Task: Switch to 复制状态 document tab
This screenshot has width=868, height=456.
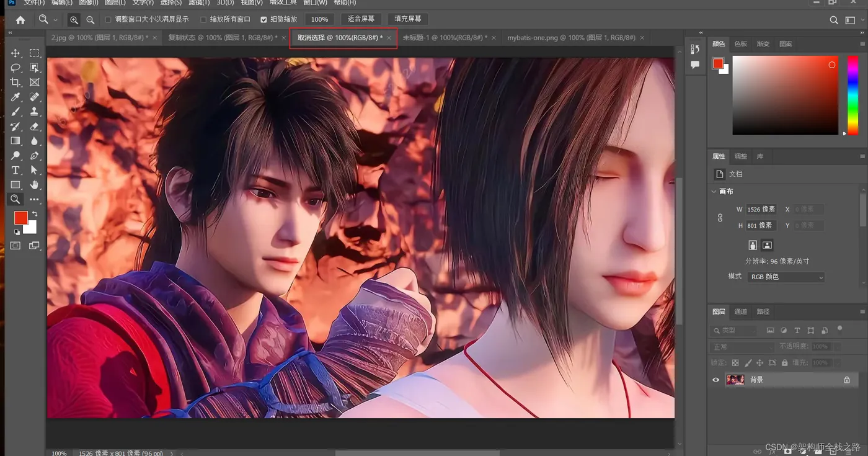Action: pos(223,38)
